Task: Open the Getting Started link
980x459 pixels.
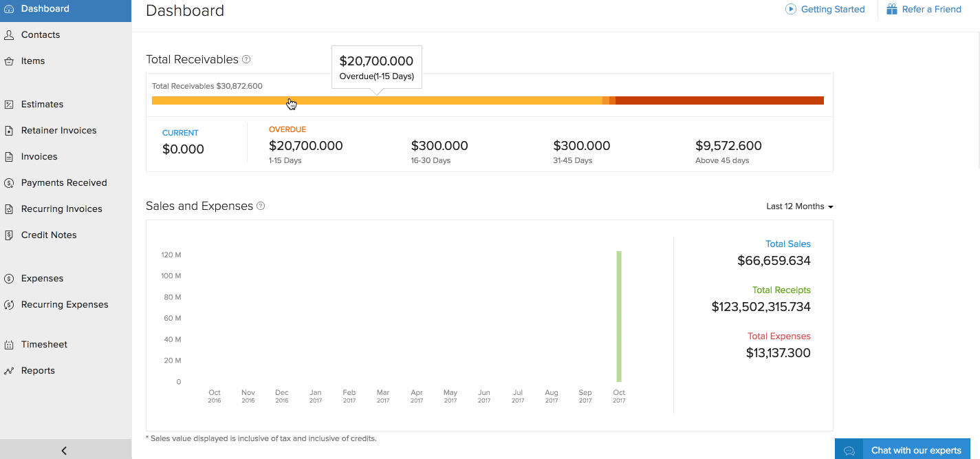Action: click(832, 10)
